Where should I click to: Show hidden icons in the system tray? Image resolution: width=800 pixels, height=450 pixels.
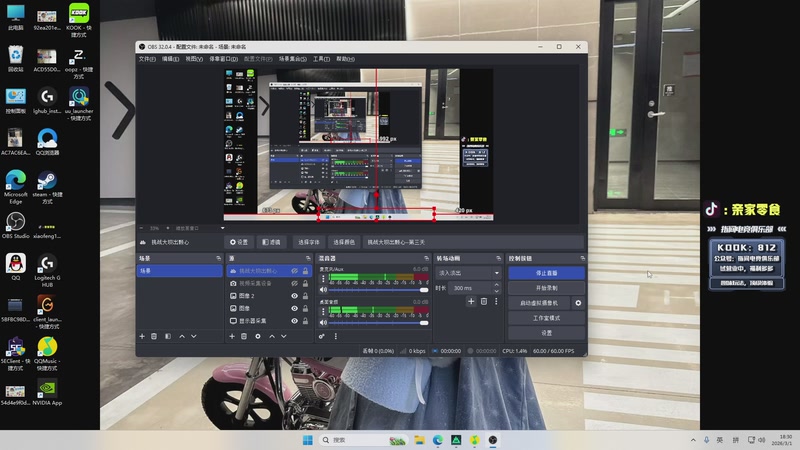click(x=693, y=440)
